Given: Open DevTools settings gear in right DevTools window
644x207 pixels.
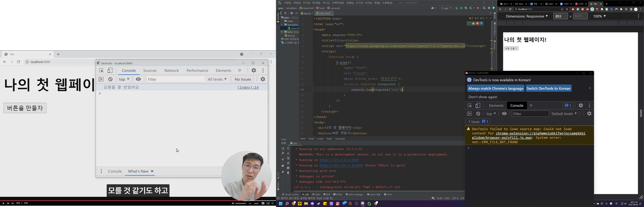Looking at the screenshot, I should (581, 106).
